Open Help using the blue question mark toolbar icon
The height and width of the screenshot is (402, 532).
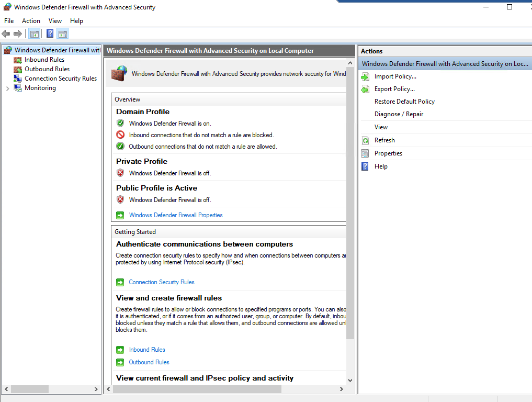point(49,33)
